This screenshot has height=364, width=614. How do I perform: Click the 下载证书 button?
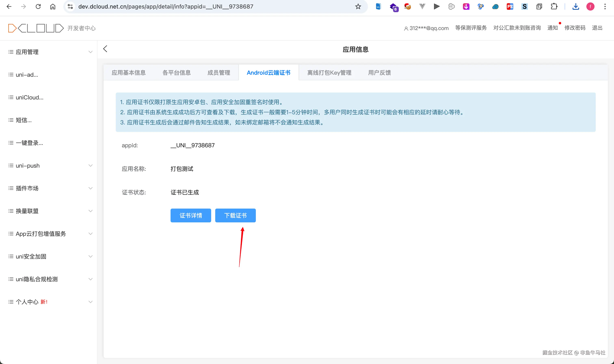click(x=235, y=216)
